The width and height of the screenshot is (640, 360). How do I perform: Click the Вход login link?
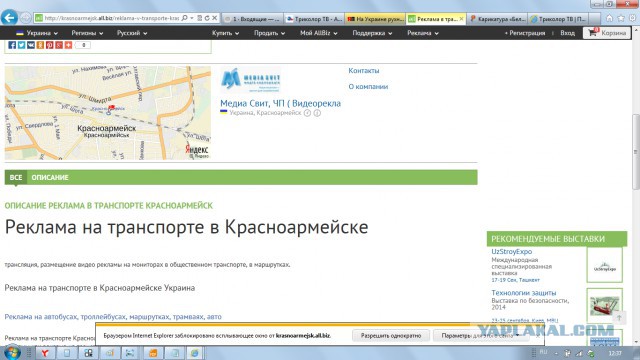click(x=567, y=33)
